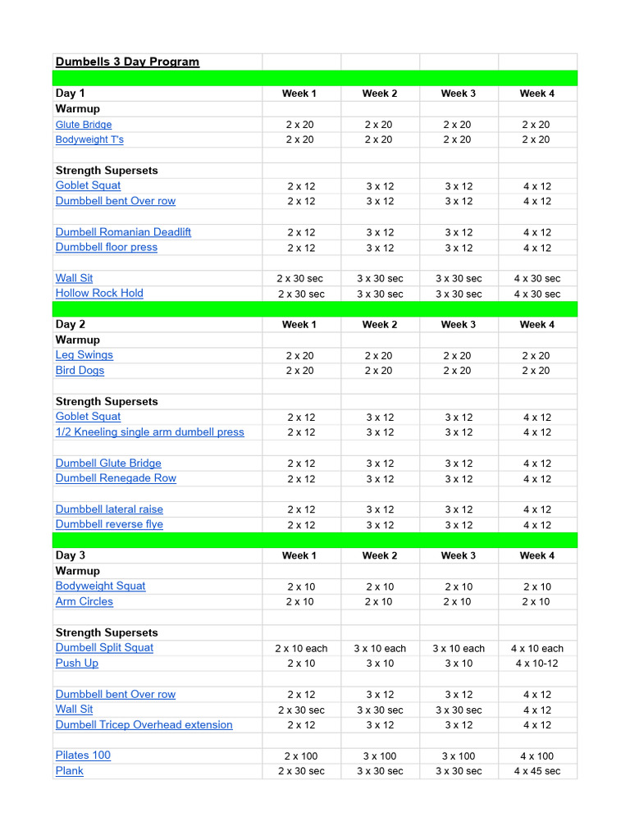Open the Dumbell Glute Bridge link
This screenshot has width=630, height=840.
coord(108,463)
